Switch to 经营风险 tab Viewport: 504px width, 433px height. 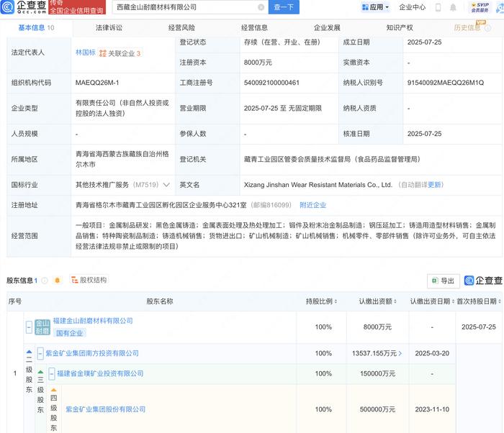(181, 27)
